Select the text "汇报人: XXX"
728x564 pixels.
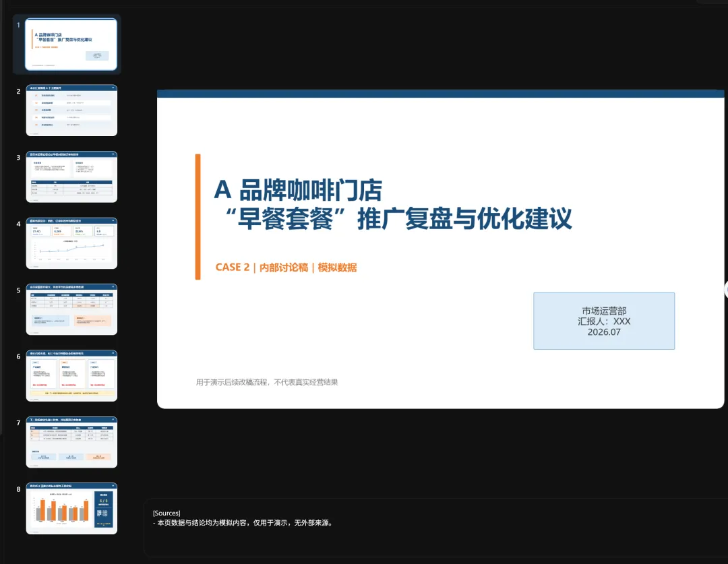coord(604,321)
